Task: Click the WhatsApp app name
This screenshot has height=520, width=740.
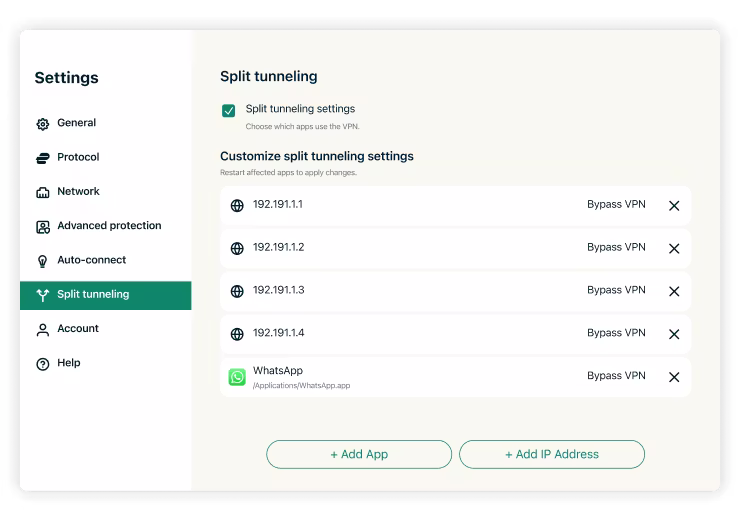Action: (x=278, y=371)
